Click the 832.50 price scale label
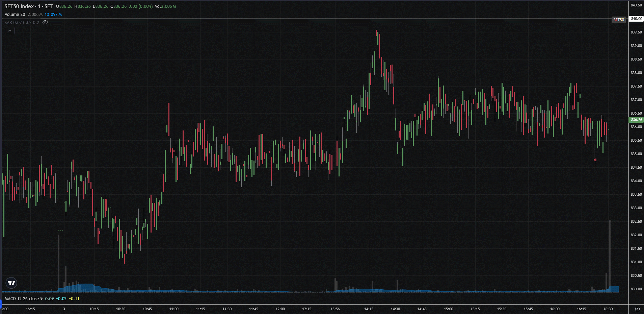Viewport: 644px width, 314px height. 636,221
